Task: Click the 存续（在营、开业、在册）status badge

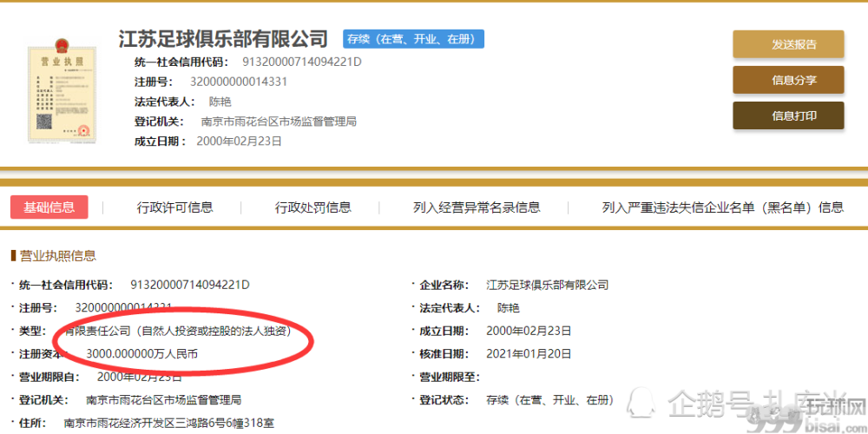Action: pos(413,39)
